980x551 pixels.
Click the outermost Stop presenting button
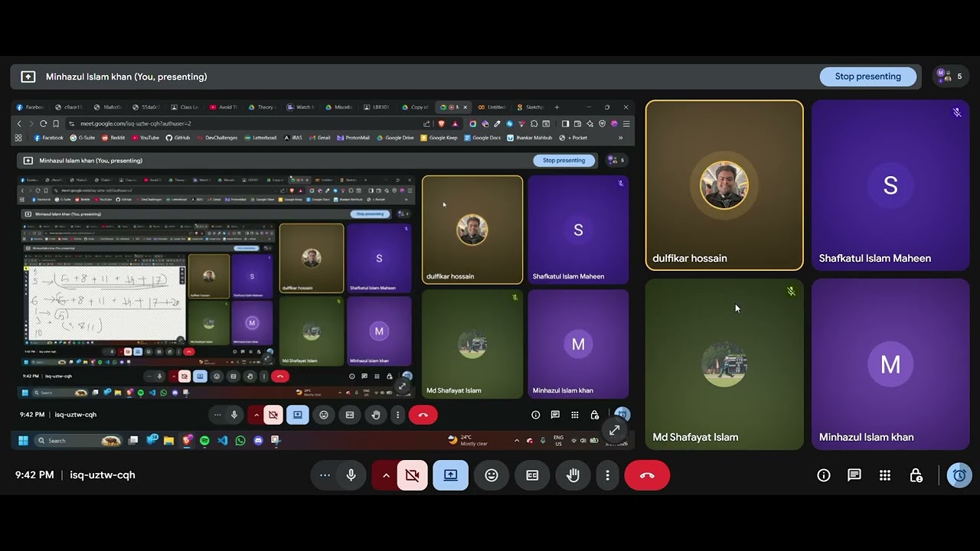[867, 77]
